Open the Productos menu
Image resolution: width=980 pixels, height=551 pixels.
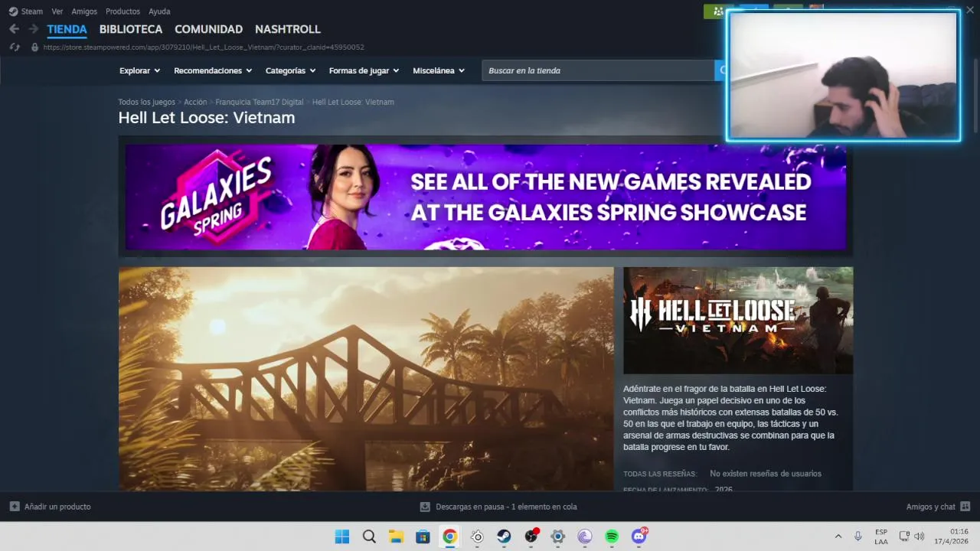pos(122,11)
